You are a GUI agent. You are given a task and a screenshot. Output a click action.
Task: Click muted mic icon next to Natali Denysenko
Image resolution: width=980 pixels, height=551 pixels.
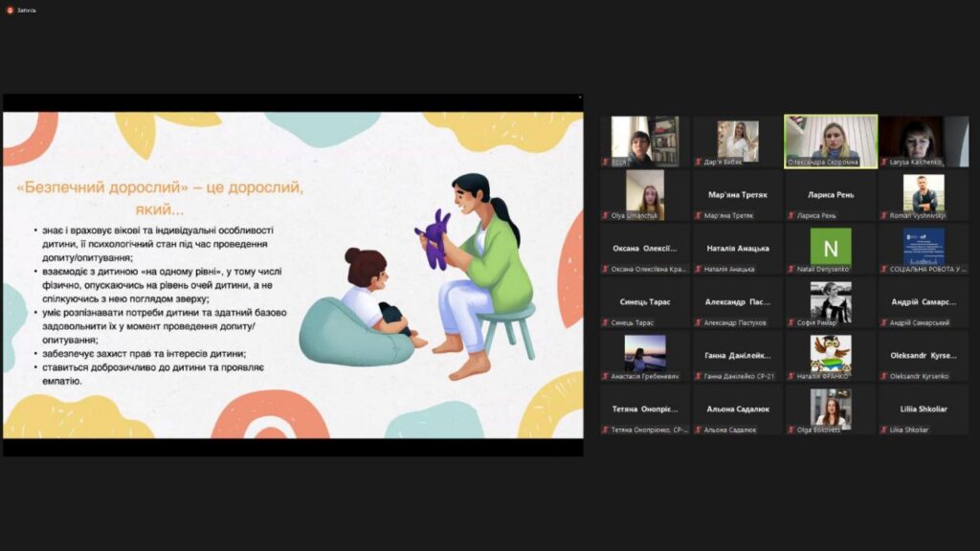click(791, 269)
